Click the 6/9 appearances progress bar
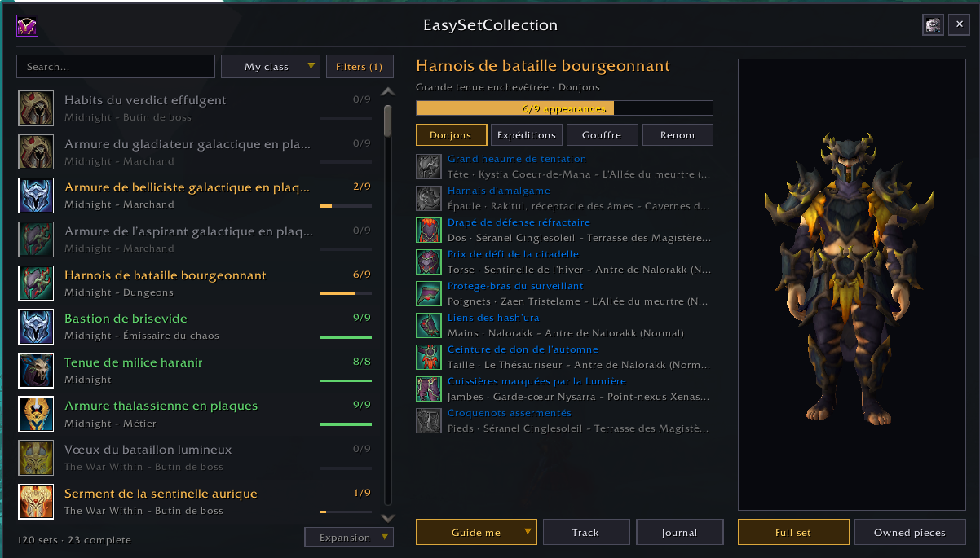This screenshot has height=558, width=980. tap(564, 108)
